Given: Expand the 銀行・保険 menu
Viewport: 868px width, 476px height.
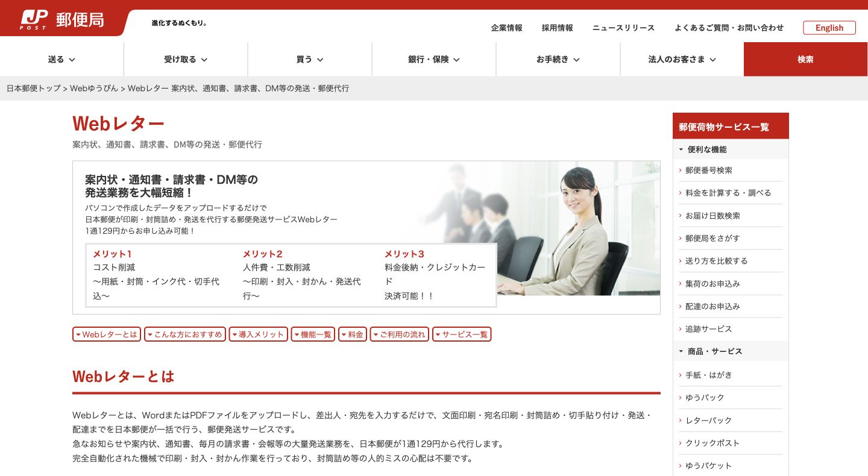Looking at the screenshot, I should coord(434,59).
